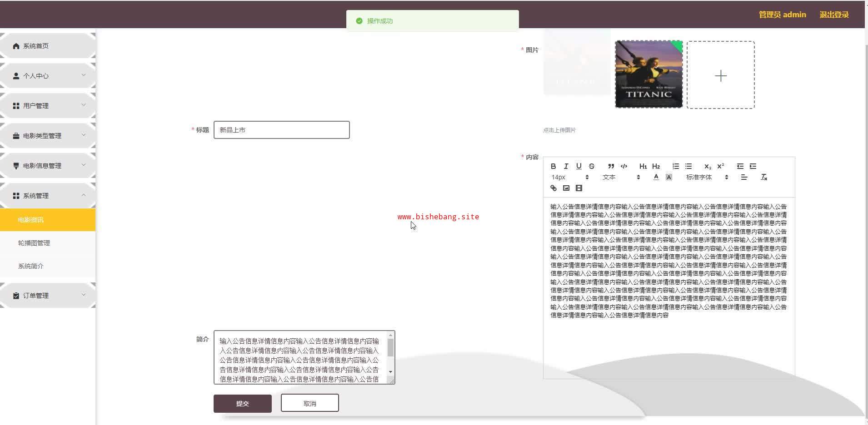Viewport: 868px width, 425px height.
Task: Expand the 电影信息管理 sidebar menu
Action: (48, 166)
